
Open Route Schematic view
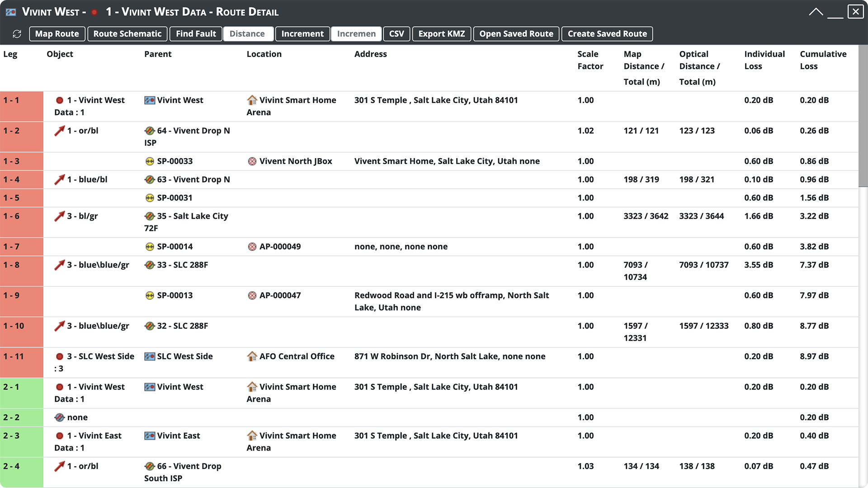tap(127, 33)
